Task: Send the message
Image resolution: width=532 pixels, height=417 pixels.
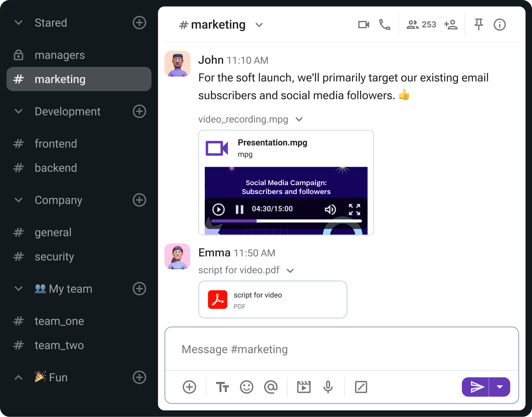Action: (x=476, y=387)
